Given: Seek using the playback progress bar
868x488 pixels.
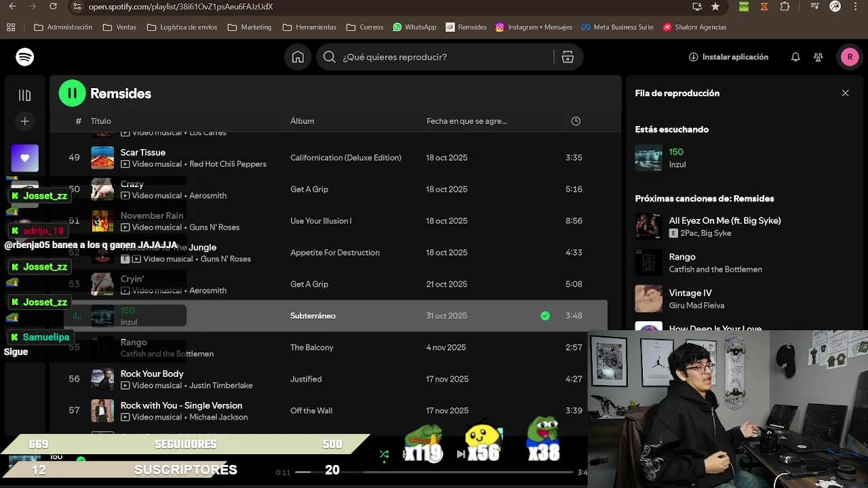Looking at the screenshot, I should (x=435, y=472).
